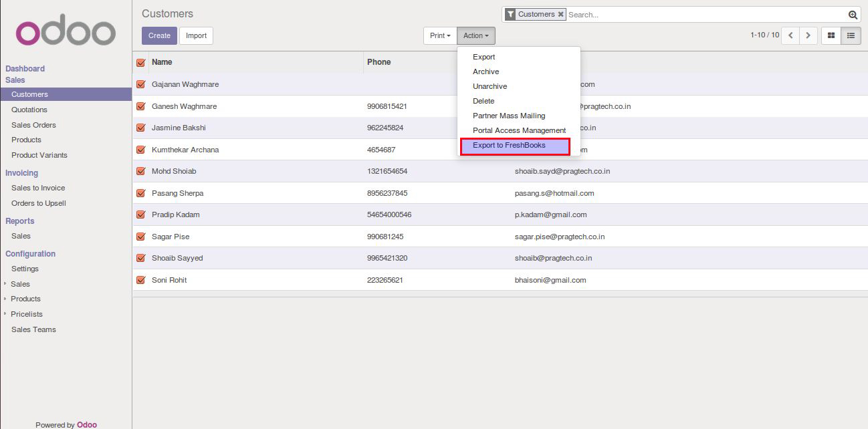Open Settings in sidebar
Image resolution: width=868 pixels, height=429 pixels.
25,269
